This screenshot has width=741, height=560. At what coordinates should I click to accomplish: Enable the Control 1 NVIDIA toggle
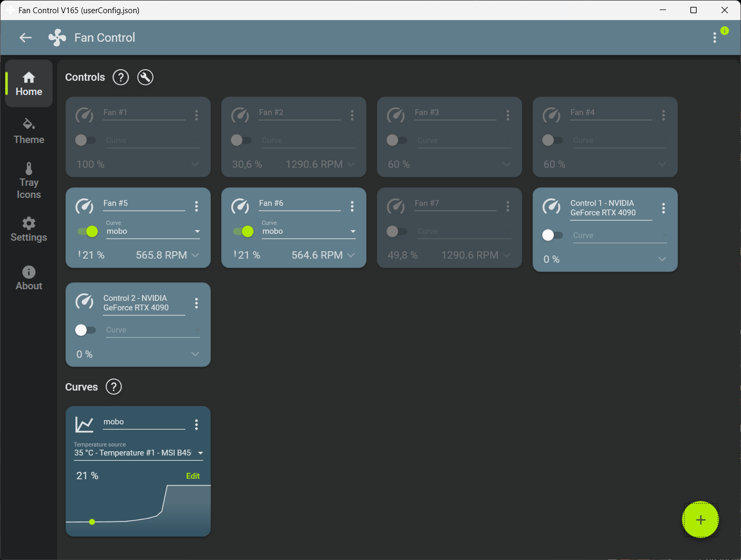(553, 235)
